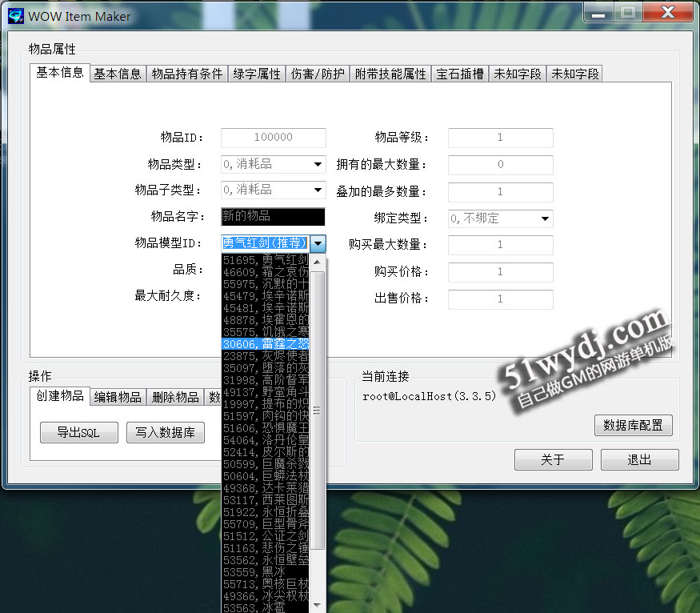Click the 购买最大数量 field
The width and height of the screenshot is (700, 613).
point(501,245)
